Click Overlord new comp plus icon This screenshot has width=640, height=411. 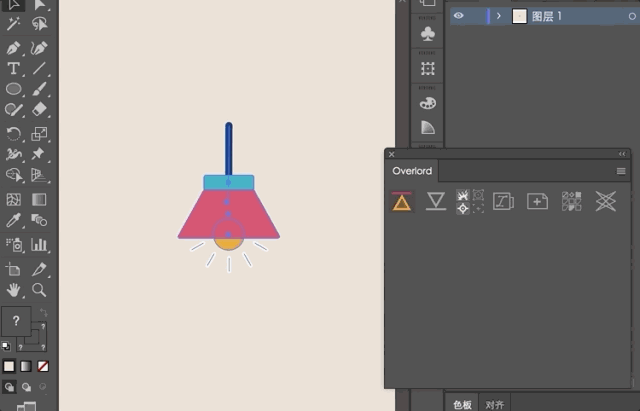[x=538, y=202]
